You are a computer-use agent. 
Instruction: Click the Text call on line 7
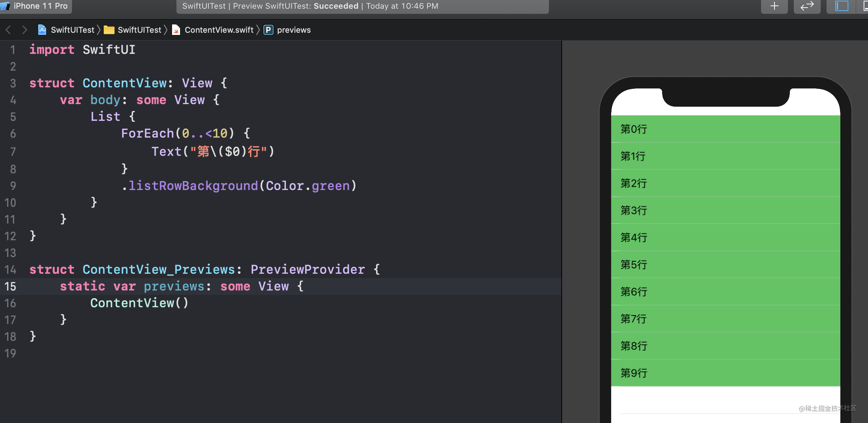(166, 151)
